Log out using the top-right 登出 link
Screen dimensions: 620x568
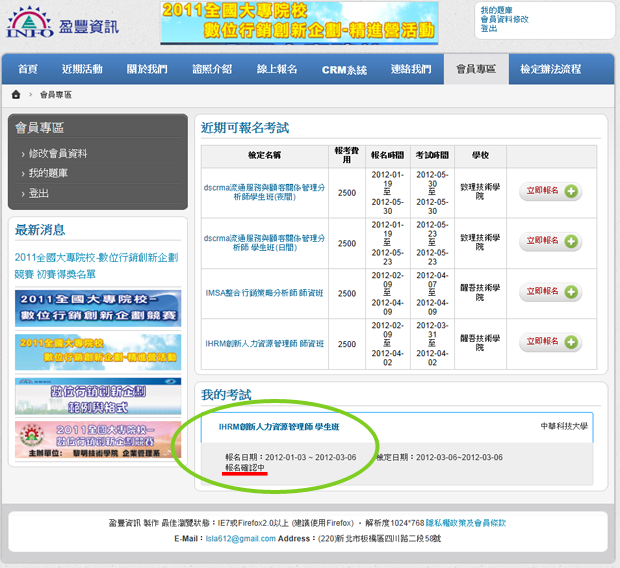coord(489,29)
